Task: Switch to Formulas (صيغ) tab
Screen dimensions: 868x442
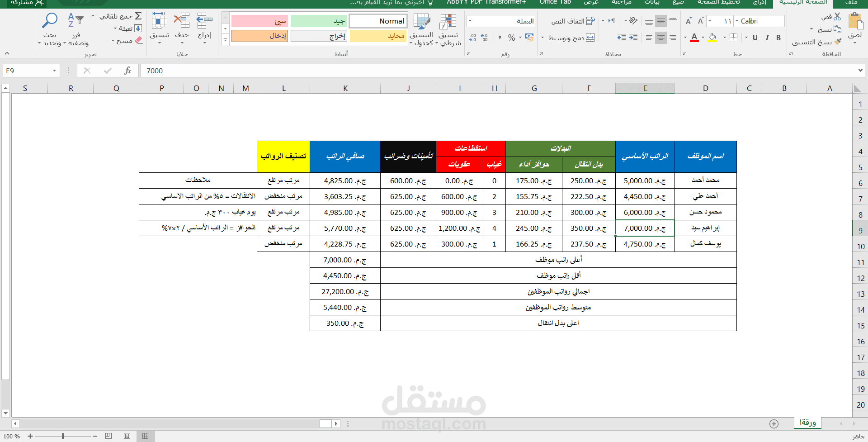Action: coord(678,2)
